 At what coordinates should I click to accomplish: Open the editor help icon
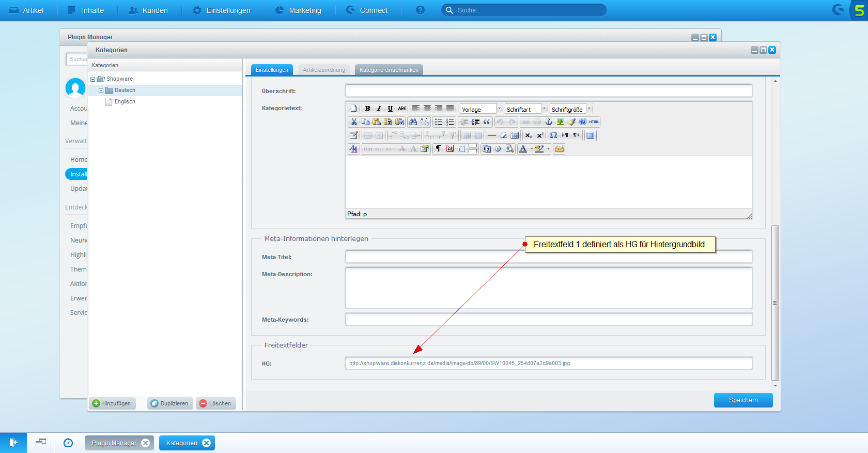pos(583,122)
